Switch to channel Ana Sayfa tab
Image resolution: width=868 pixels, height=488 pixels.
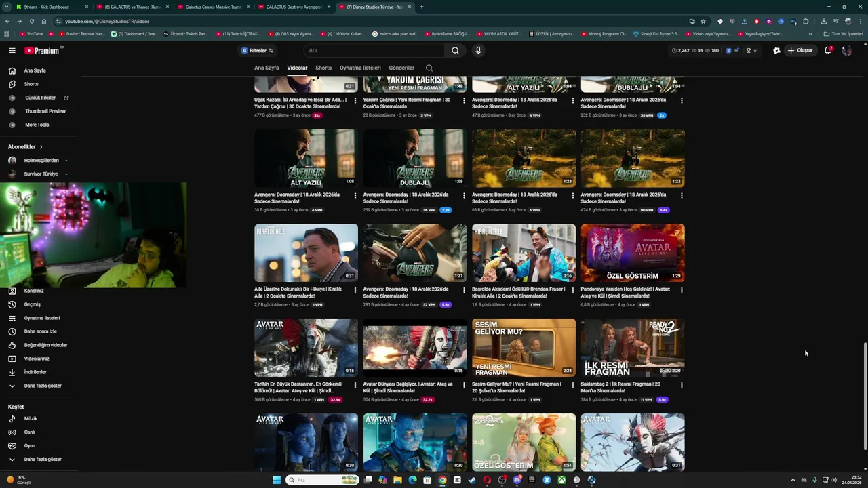267,68
